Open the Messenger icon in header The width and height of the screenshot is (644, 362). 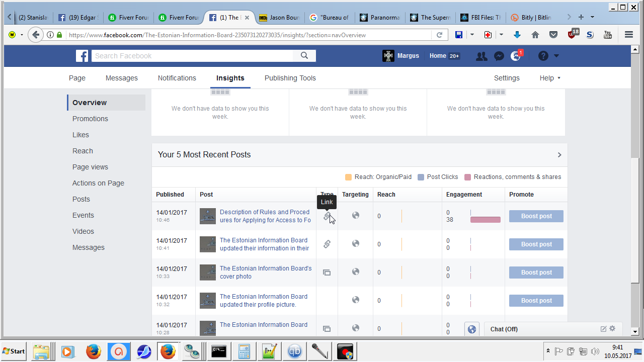[x=499, y=56]
